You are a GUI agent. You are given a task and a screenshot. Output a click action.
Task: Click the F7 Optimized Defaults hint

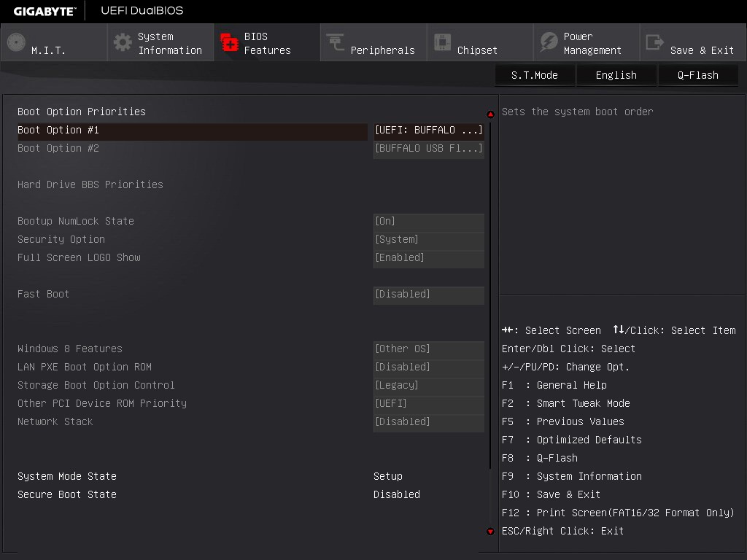pyautogui.click(x=572, y=440)
